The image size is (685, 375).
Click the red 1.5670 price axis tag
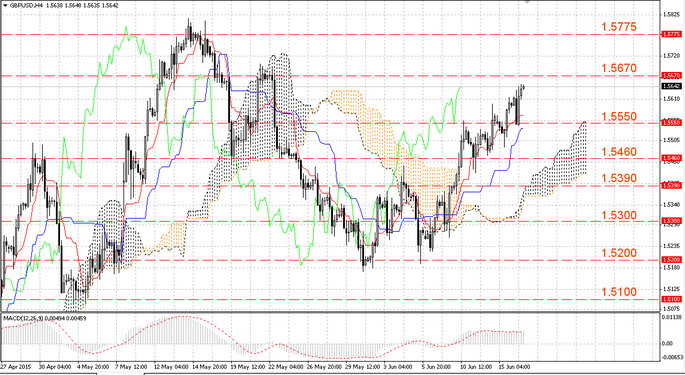(671, 76)
